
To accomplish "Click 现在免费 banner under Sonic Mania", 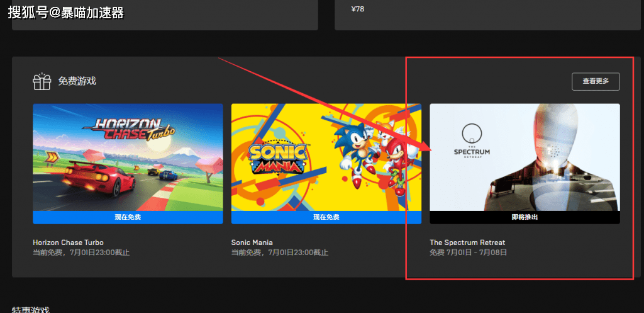I will [x=326, y=217].
